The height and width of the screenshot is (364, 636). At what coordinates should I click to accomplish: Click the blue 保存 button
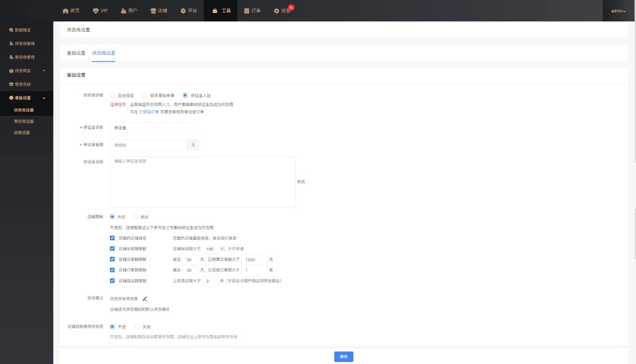tap(343, 357)
